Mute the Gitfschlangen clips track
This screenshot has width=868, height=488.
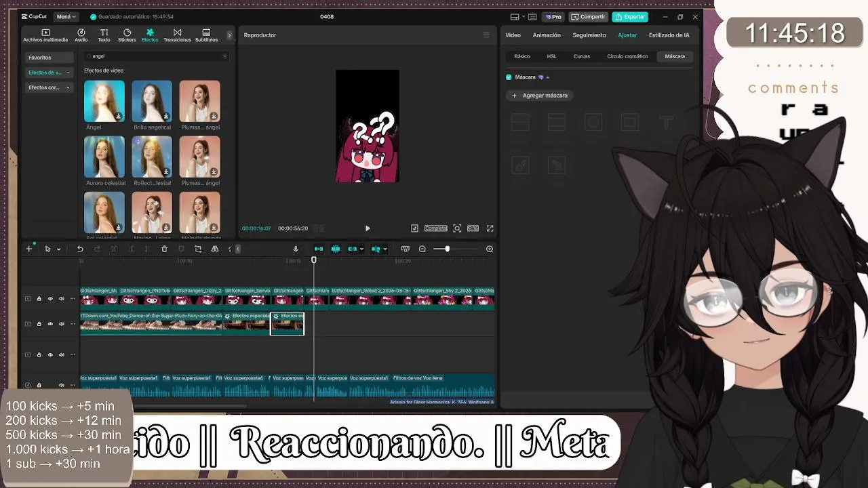pyautogui.click(x=61, y=299)
